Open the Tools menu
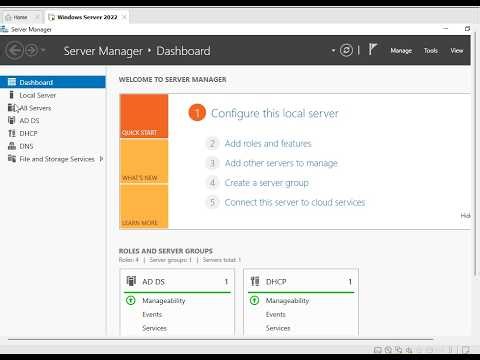This screenshot has height=360, width=480. (x=431, y=51)
